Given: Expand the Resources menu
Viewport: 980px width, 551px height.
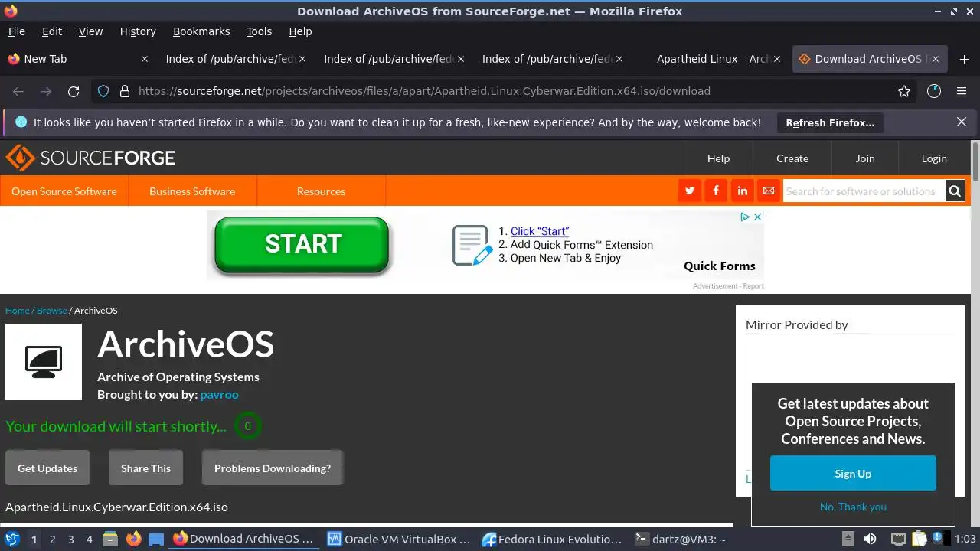Looking at the screenshot, I should tap(321, 191).
